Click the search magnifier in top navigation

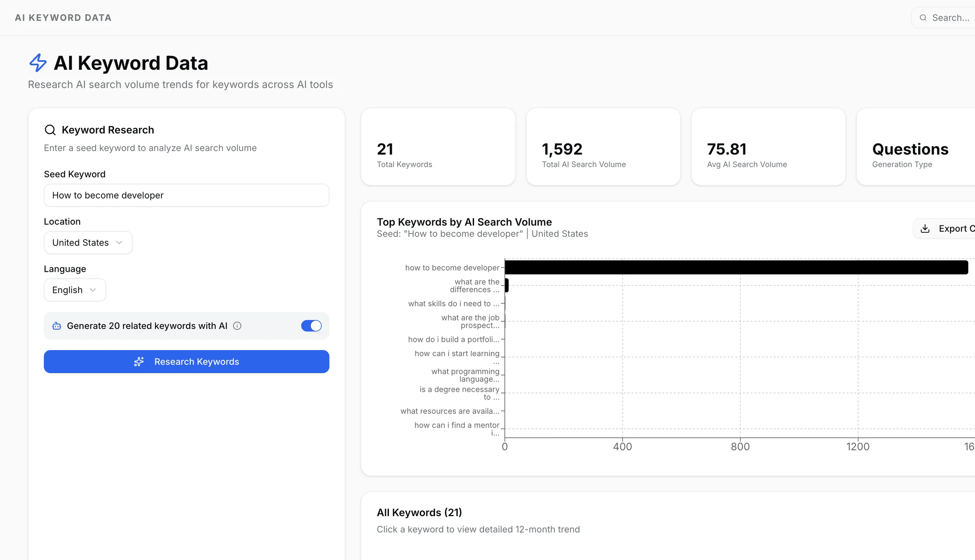point(923,17)
